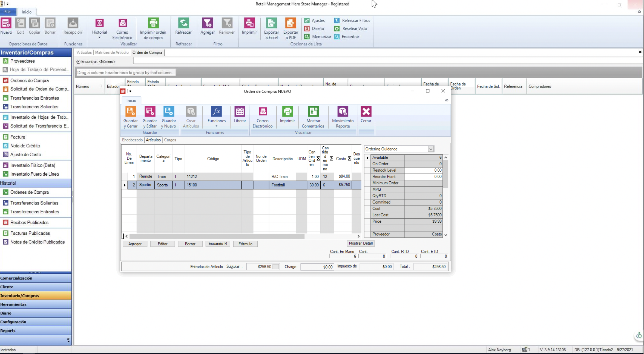Click the Mostrar Detail button
644x354 pixels.
tap(360, 243)
